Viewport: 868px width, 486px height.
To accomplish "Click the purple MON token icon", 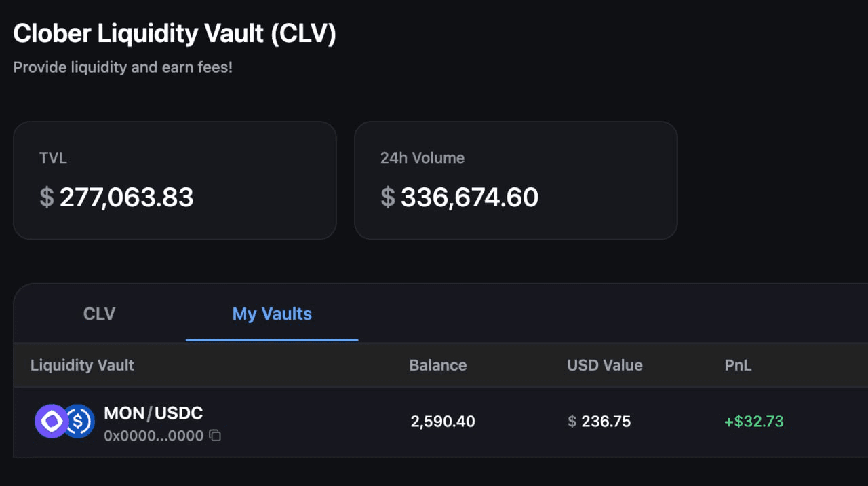I will click(50, 422).
